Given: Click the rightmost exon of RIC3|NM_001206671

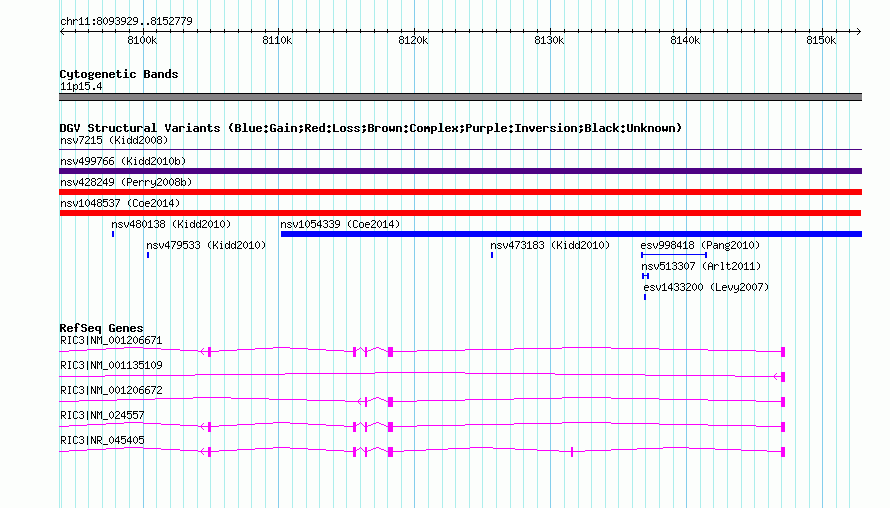Looking at the screenshot, I should click(783, 352).
